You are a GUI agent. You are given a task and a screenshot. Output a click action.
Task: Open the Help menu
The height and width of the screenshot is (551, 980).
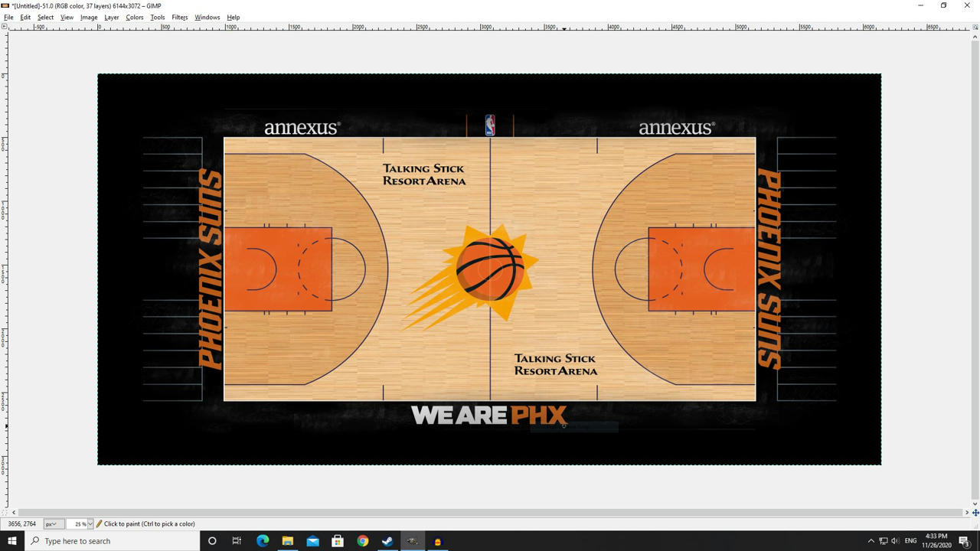point(234,17)
